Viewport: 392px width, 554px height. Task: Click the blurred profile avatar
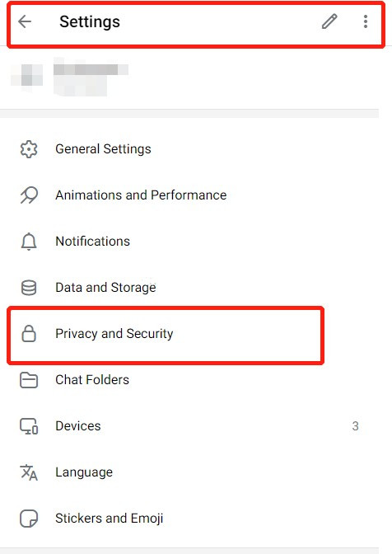click(x=27, y=76)
